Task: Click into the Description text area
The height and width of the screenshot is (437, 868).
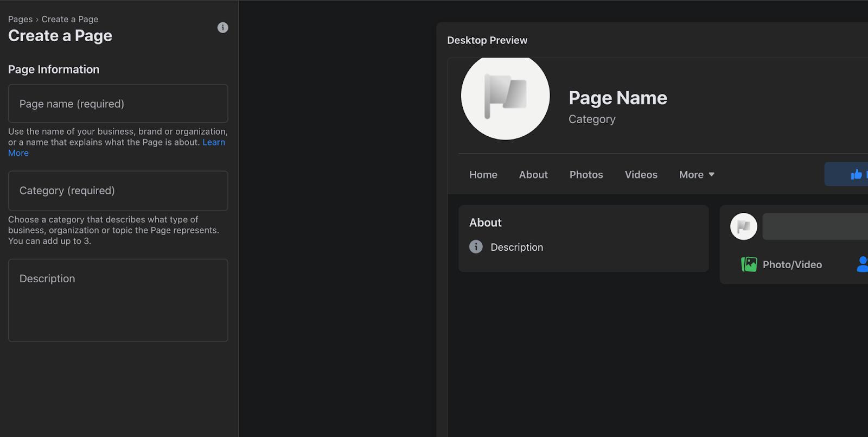Action: click(x=118, y=300)
